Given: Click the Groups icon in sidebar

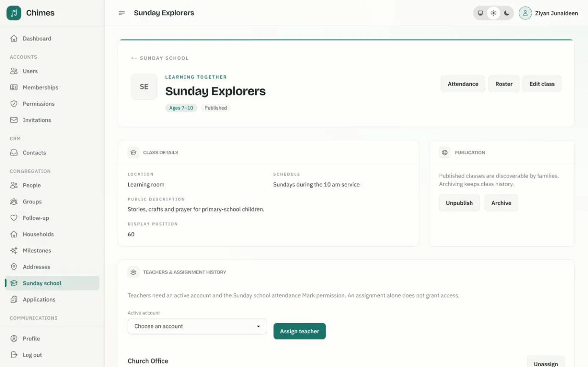Looking at the screenshot, I should click(x=14, y=202).
